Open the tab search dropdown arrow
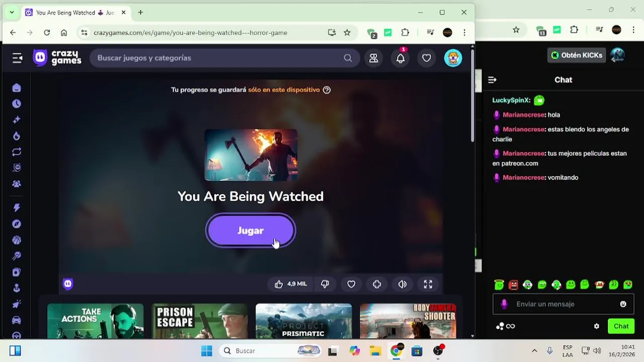The height and width of the screenshot is (362, 644). [x=12, y=13]
